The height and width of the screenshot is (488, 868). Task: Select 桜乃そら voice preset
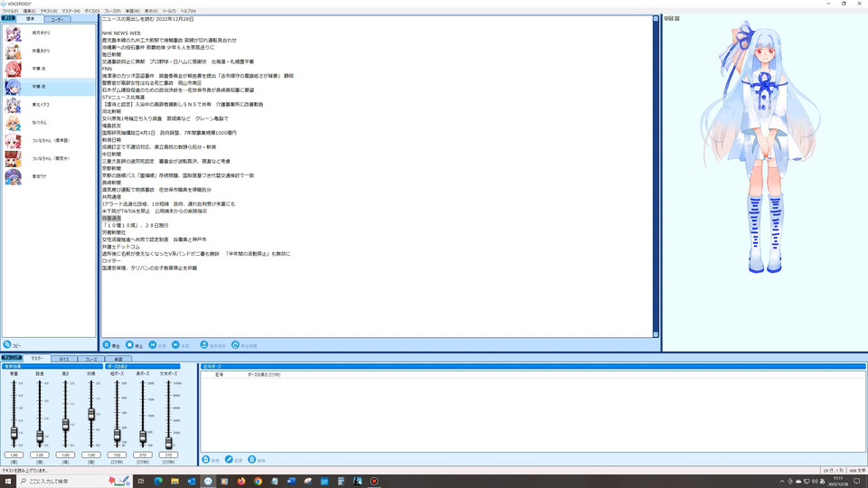[x=49, y=122]
